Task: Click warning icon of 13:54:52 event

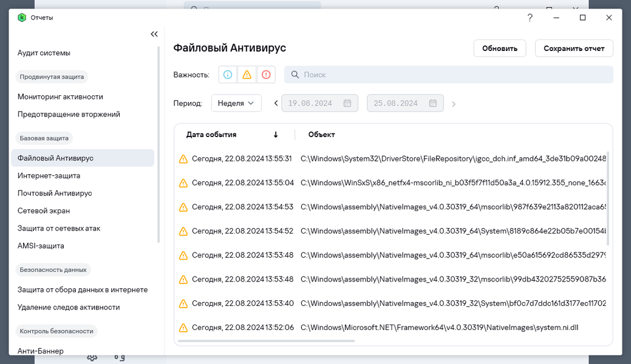Action: (183, 231)
